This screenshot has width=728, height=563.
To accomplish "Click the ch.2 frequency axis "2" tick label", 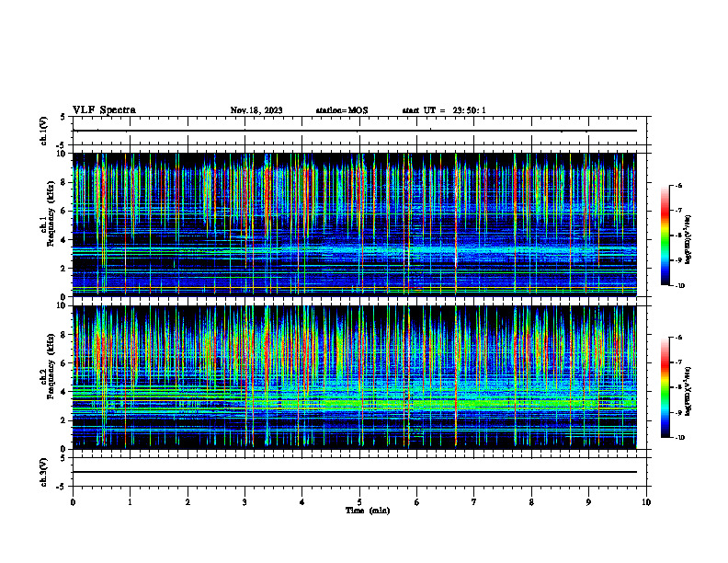I will tap(65, 420).
